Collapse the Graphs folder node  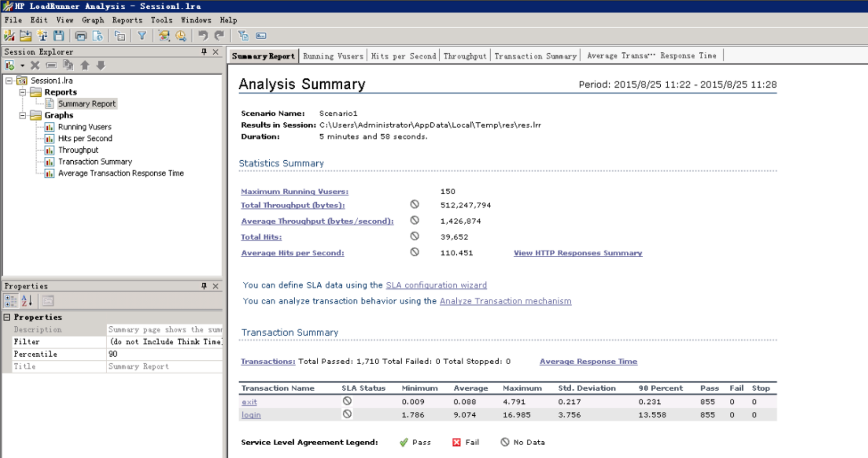coord(23,115)
